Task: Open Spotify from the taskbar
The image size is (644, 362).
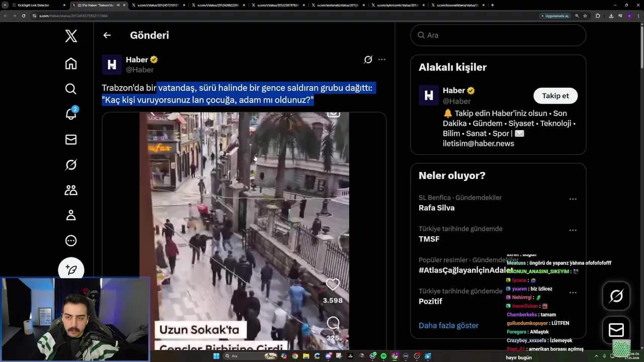Action: [383, 356]
